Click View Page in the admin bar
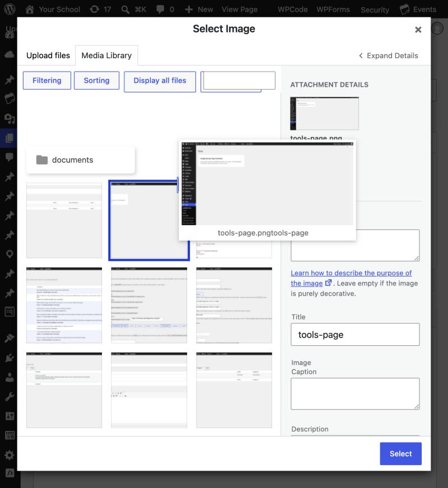This screenshot has width=448, height=488. tap(240, 10)
